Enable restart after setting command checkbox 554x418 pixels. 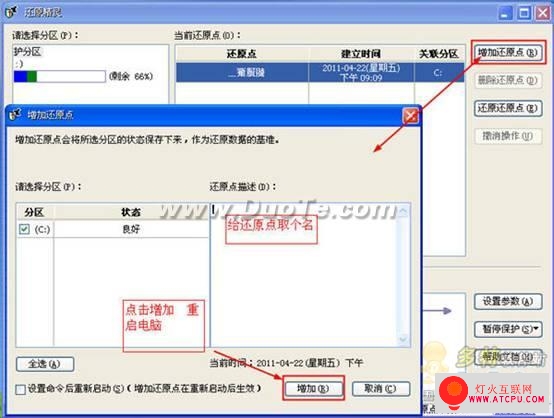click(x=20, y=389)
